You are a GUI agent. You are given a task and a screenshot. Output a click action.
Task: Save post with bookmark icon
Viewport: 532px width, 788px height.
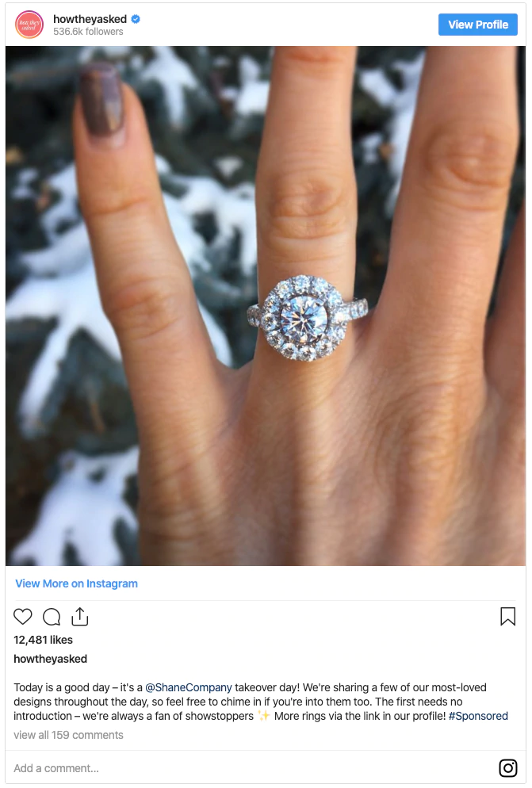508,616
